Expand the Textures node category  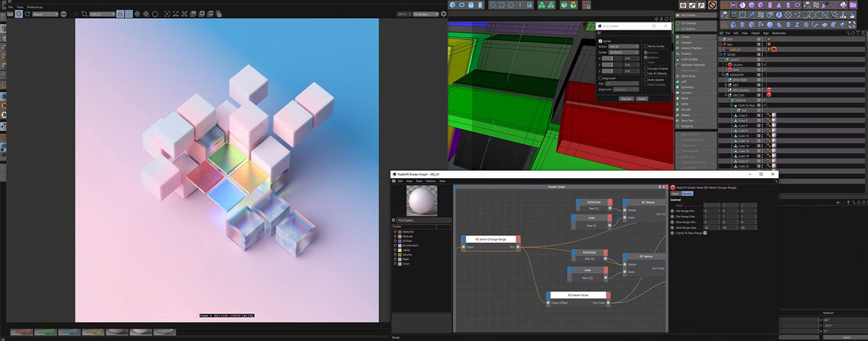[395, 236]
